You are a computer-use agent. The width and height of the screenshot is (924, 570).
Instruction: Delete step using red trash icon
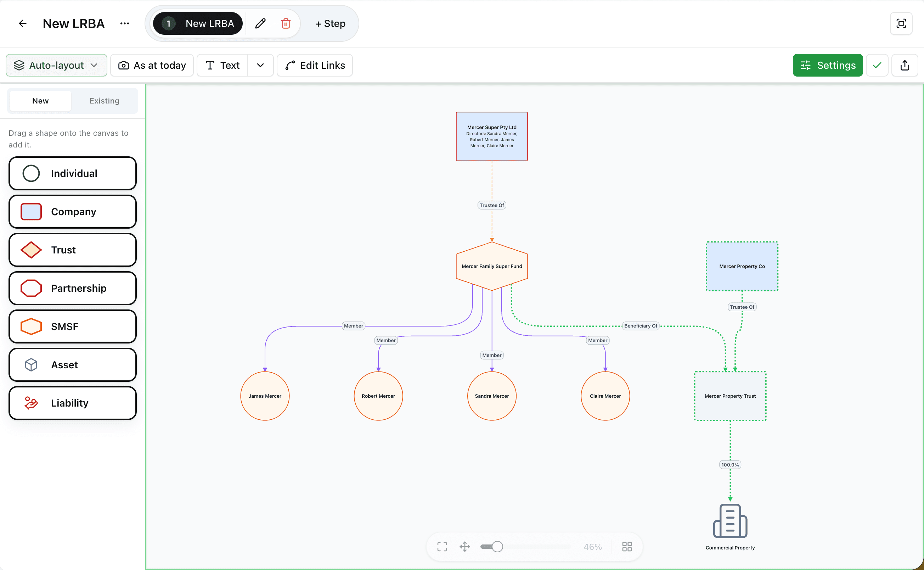pyautogui.click(x=286, y=23)
